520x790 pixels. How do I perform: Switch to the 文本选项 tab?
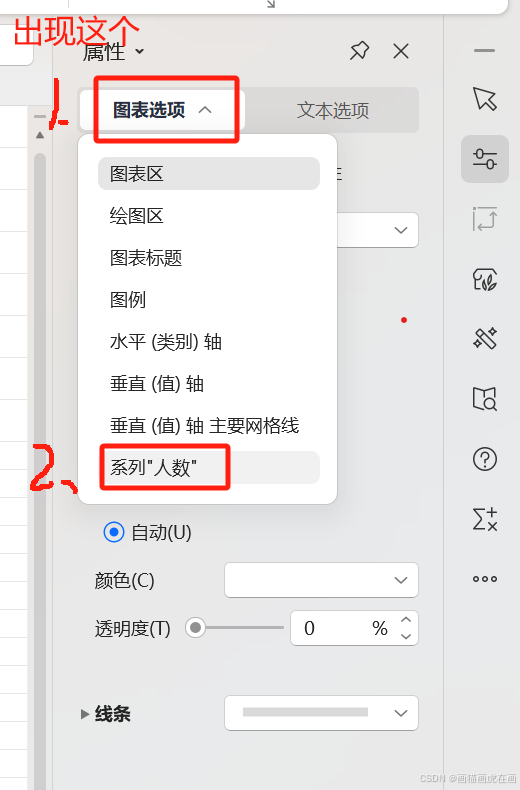point(333,110)
